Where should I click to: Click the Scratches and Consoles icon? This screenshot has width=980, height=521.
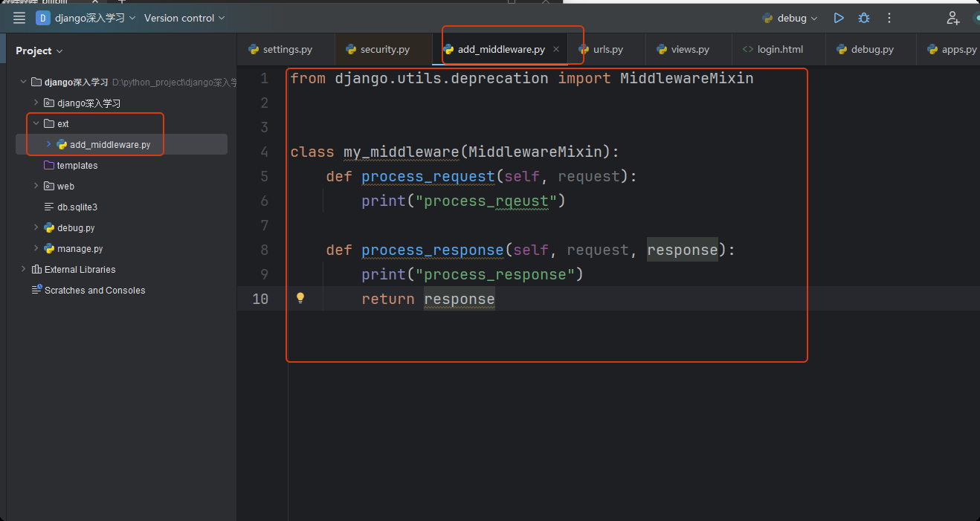pos(36,290)
